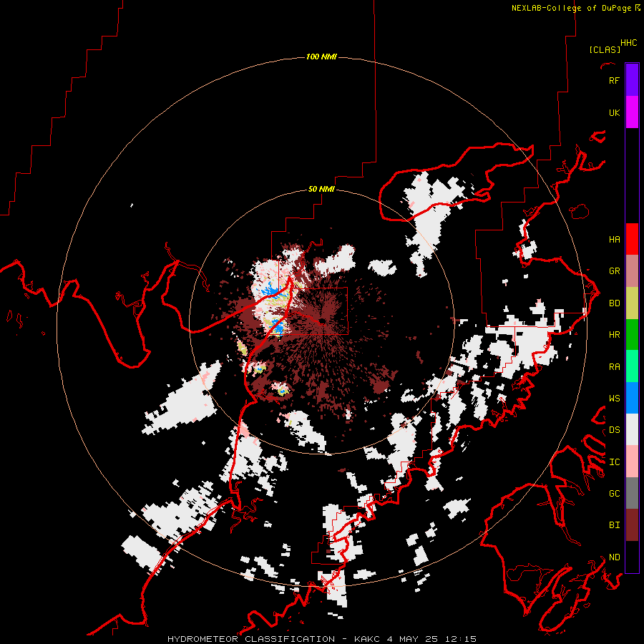Click the mint RA color swatch
The height and width of the screenshot is (644, 644).
632,366
